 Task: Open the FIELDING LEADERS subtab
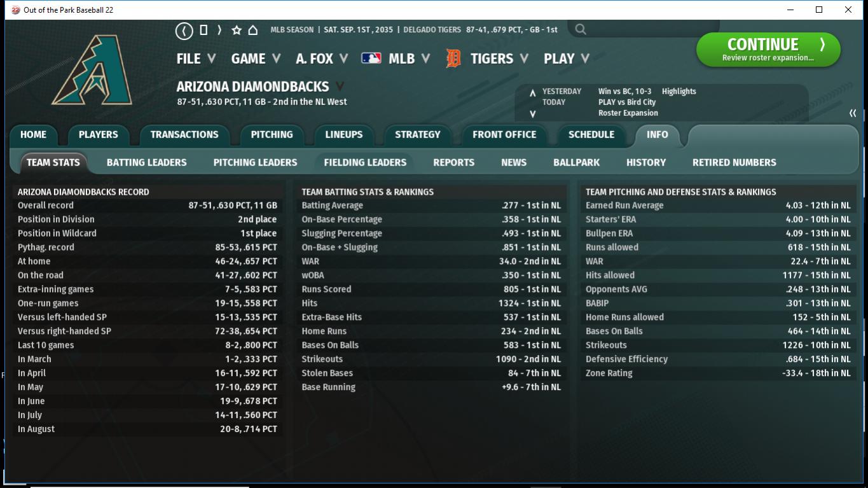coord(365,162)
